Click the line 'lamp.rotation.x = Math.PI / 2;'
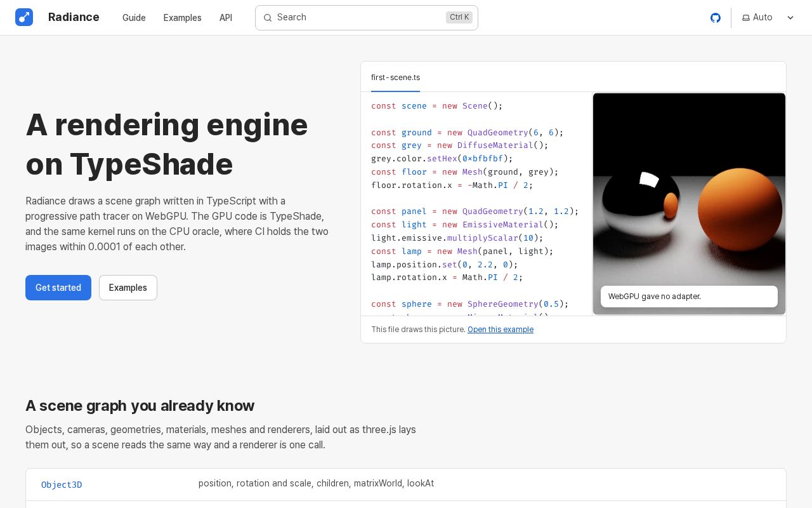 (x=447, y=277)
